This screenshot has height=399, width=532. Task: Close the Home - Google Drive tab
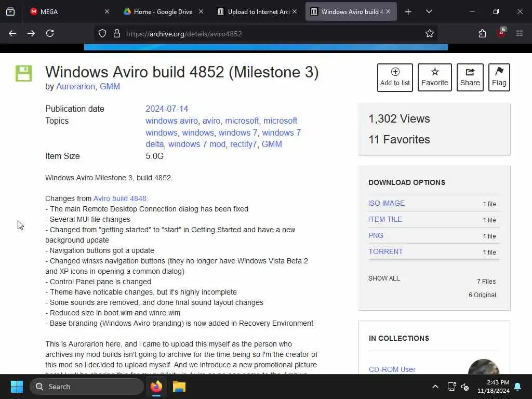pos(201,11)
